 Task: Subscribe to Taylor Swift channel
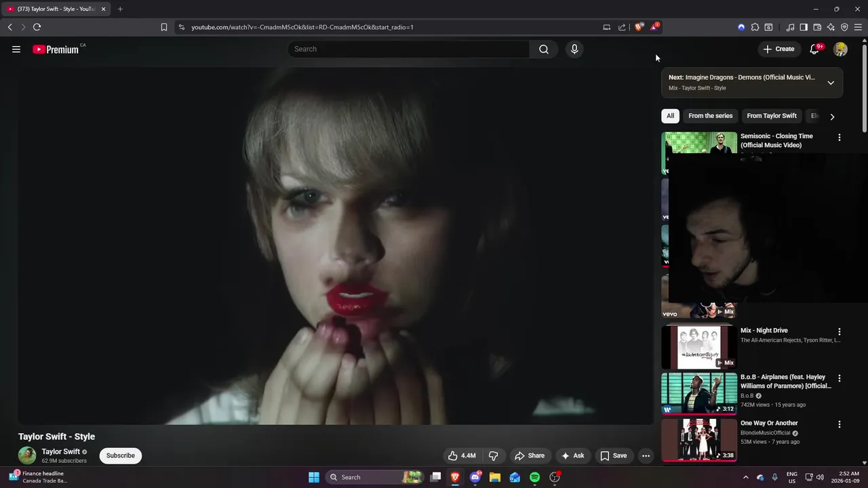point(121,455)
